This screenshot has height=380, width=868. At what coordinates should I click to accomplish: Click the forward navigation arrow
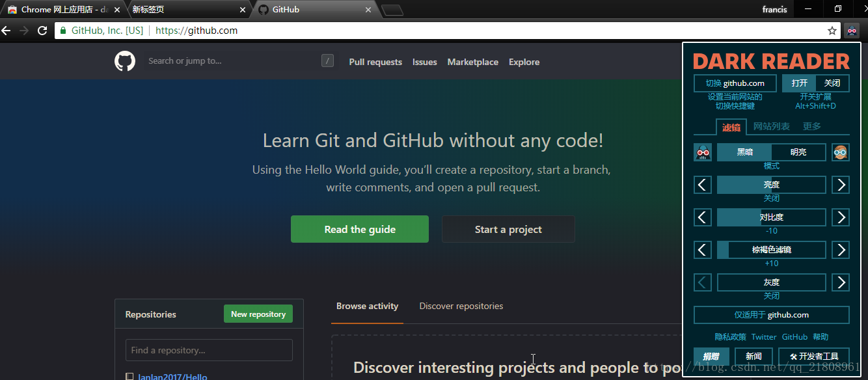[x=24, y=31]
